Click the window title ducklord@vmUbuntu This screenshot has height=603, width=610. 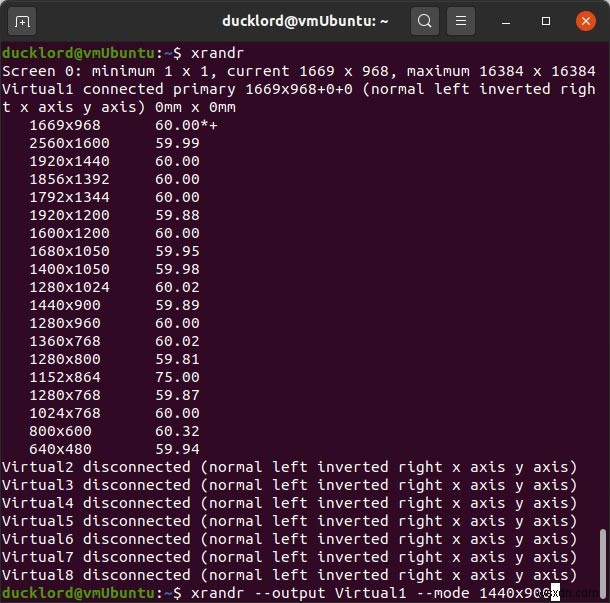pos(305,21)
